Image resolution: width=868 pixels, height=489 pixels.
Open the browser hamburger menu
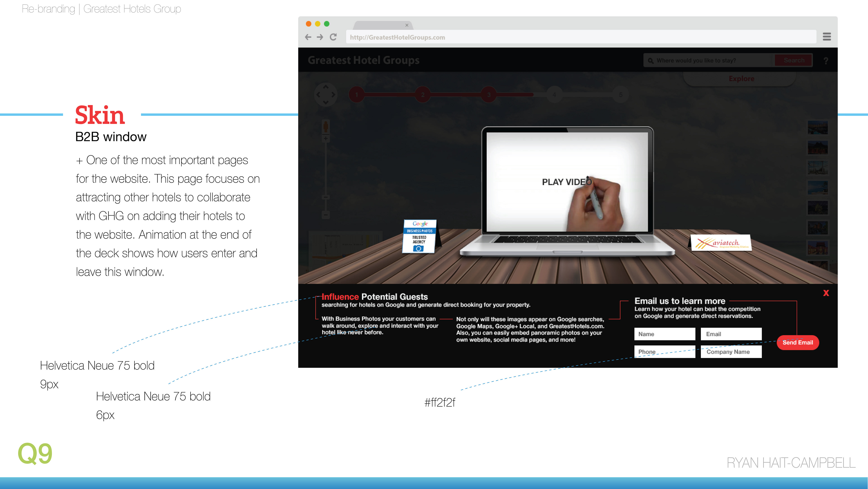coord(827,37)
